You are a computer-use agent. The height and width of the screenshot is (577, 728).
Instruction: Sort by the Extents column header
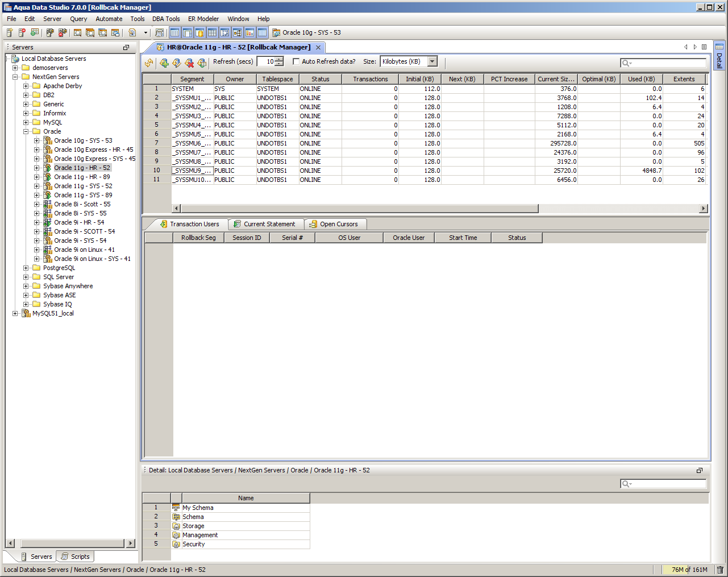point(684,79)
